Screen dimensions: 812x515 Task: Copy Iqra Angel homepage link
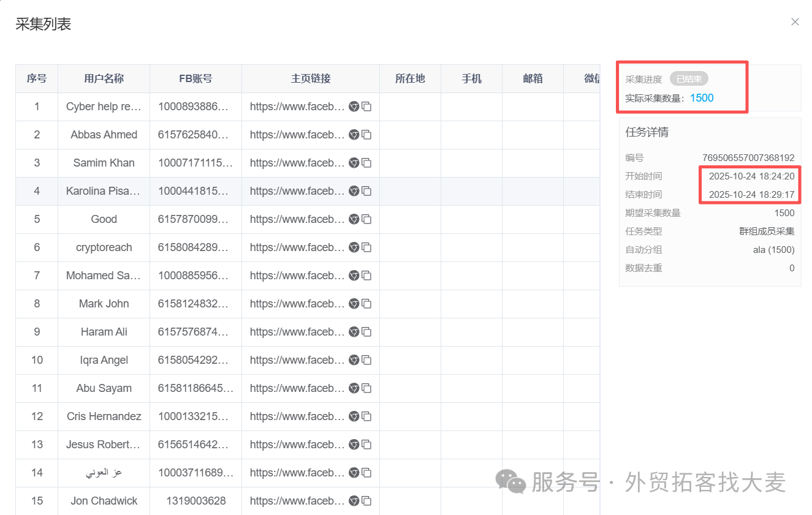[x=366, y=360]
